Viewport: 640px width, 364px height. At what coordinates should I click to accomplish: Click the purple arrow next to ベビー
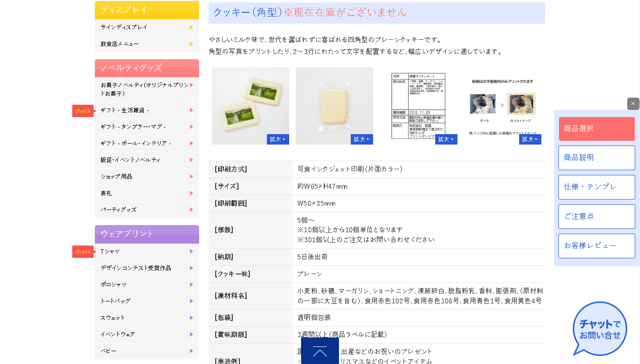point(191,351)
